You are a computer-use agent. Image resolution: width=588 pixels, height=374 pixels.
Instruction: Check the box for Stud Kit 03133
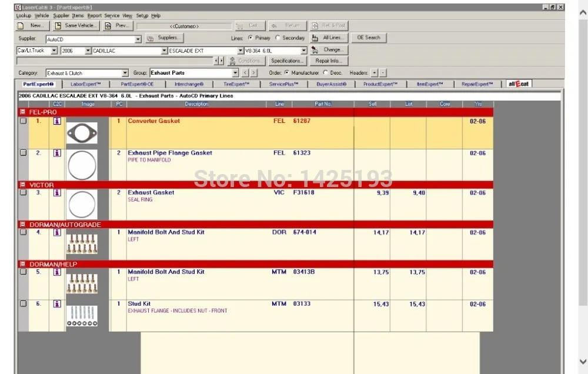click(x=24, y=304)
